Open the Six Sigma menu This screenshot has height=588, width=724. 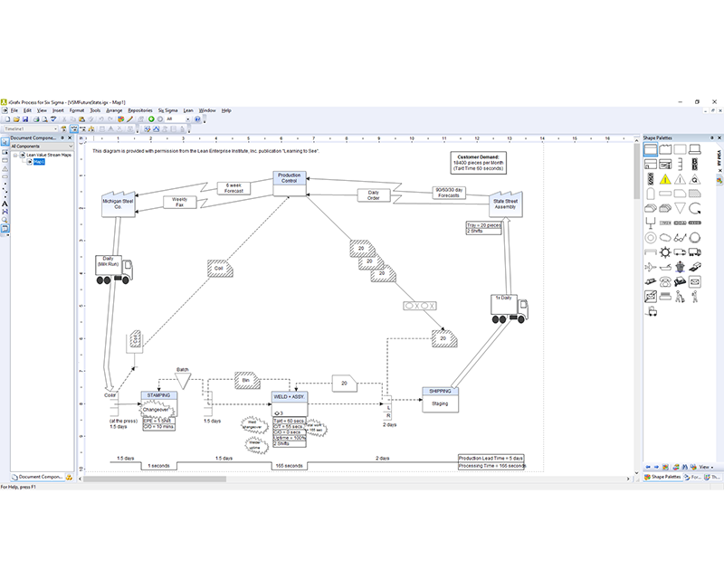click(x=167, y=109)
